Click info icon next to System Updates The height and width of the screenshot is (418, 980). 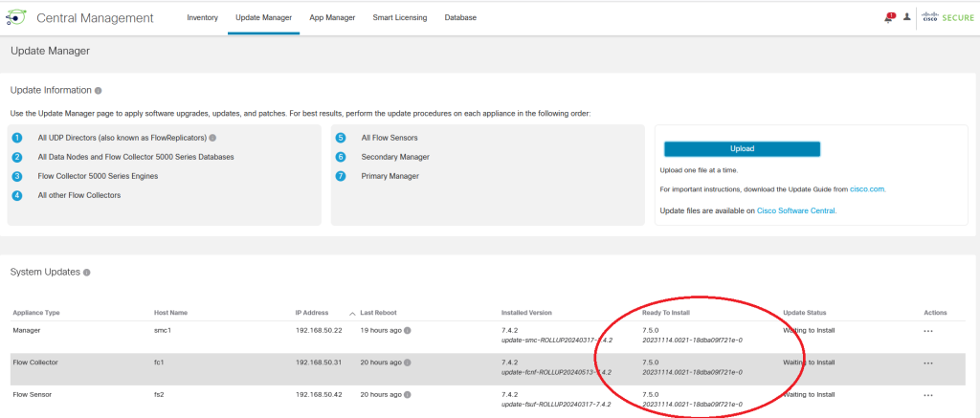tap(87, 273)
